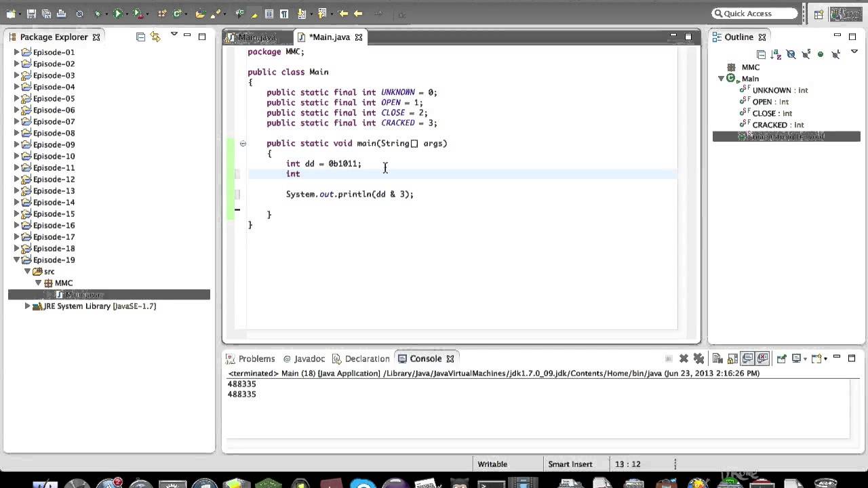Viewport: 868px width, 488px height.
Task: Select UNKNOWN : int in Outline
Action: [x=780, y=90]
